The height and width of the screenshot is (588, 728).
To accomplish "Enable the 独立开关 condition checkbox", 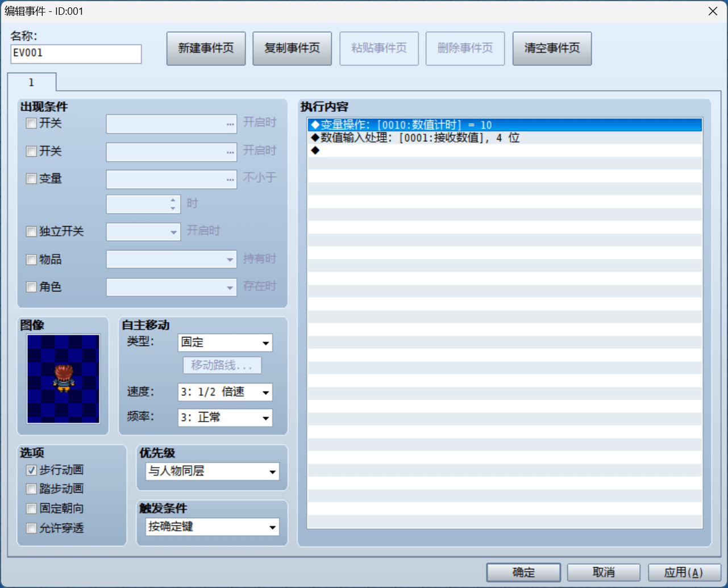I will pyautogui.click(x=31, y=231).
